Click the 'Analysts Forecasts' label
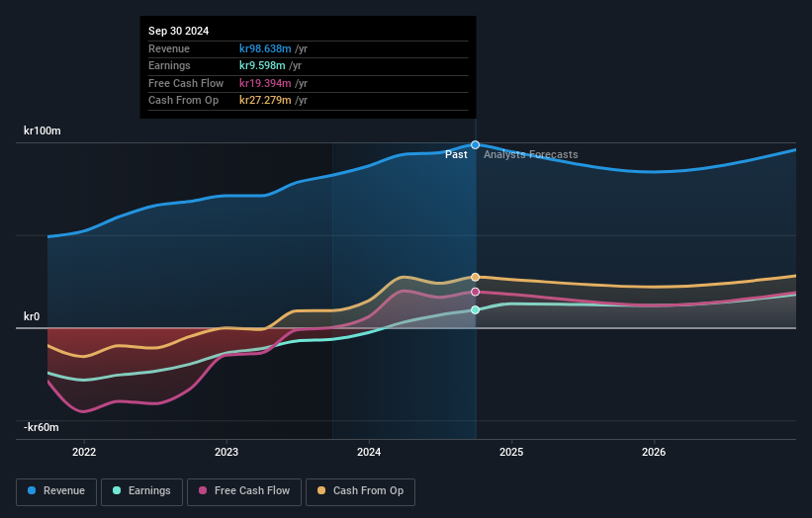This screenshot has width=812, height=518. pyautogui.click(x=531, y=155)
